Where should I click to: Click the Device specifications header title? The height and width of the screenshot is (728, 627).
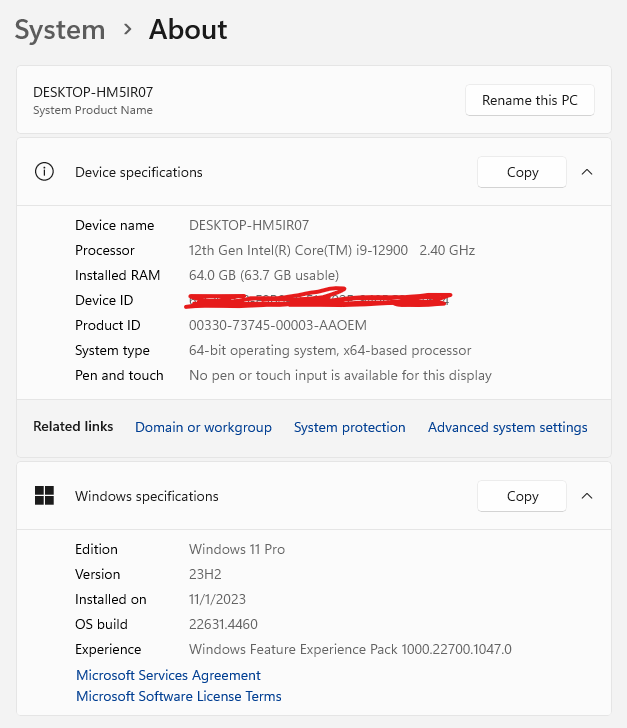139,172
